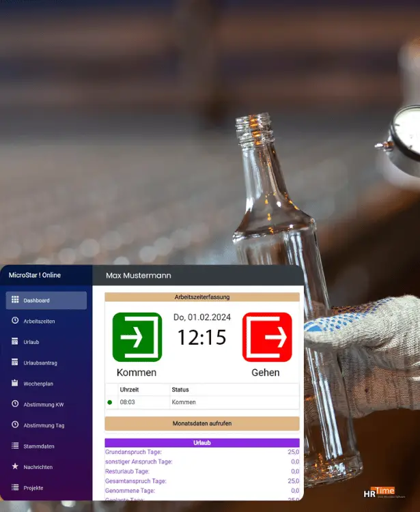The width and height of the screenshot is (420, 512).
Task: Click the Uhrzeit column header
Action: point(129,390)
